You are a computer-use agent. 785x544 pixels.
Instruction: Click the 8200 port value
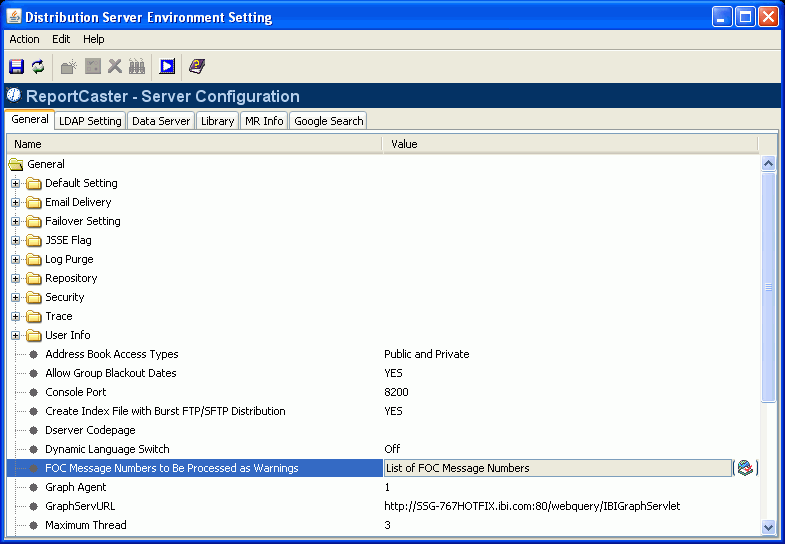click(x=397, y=392)
